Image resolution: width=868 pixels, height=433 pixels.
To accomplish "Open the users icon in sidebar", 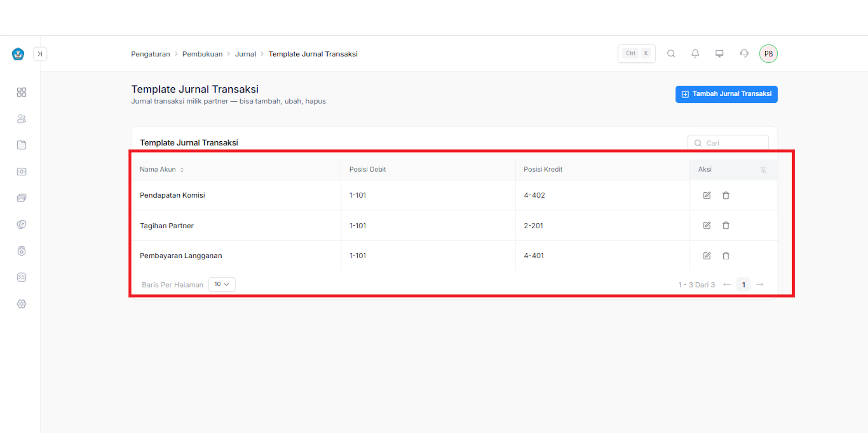I will (x=21, y=119).
